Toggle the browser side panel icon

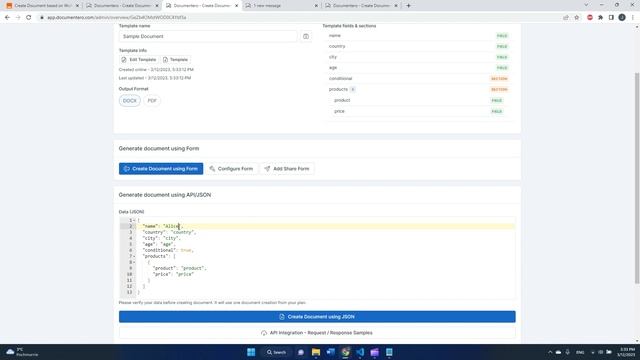611,18
